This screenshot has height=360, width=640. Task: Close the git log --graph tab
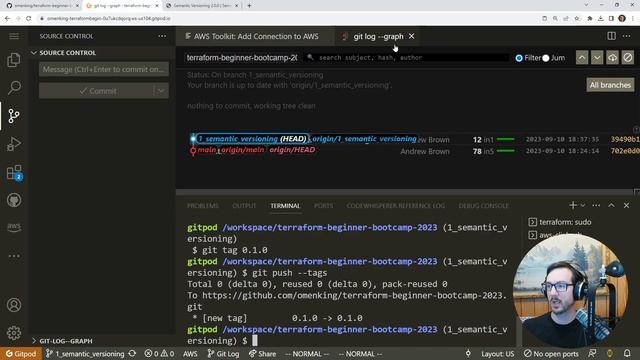pos(411,36)
